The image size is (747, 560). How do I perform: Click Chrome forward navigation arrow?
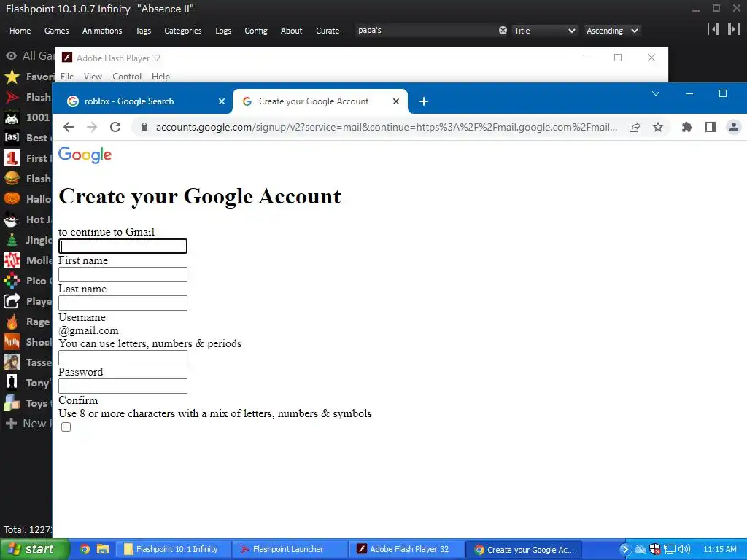92,127
